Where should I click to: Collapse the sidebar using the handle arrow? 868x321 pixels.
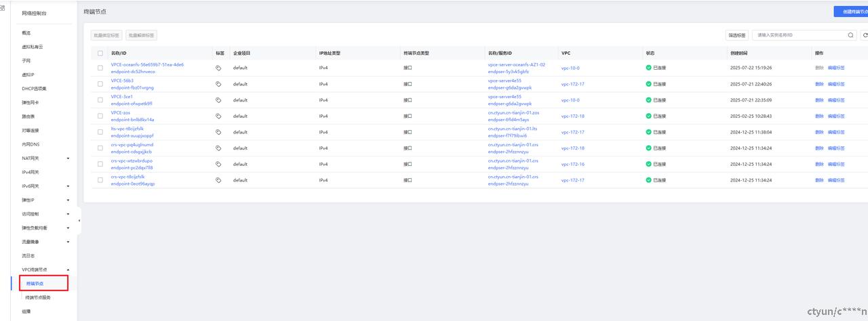click(79, 221)
